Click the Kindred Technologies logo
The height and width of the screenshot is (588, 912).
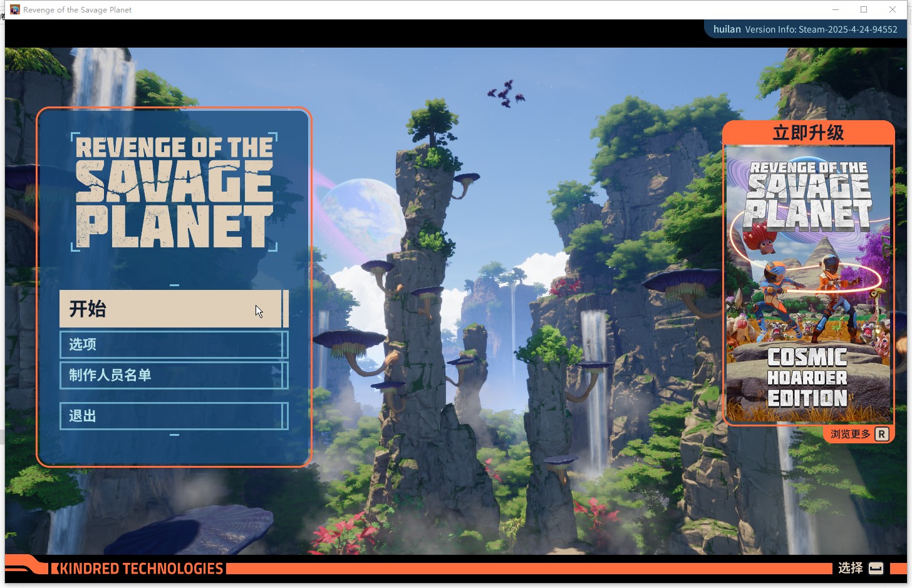point(137,569)
